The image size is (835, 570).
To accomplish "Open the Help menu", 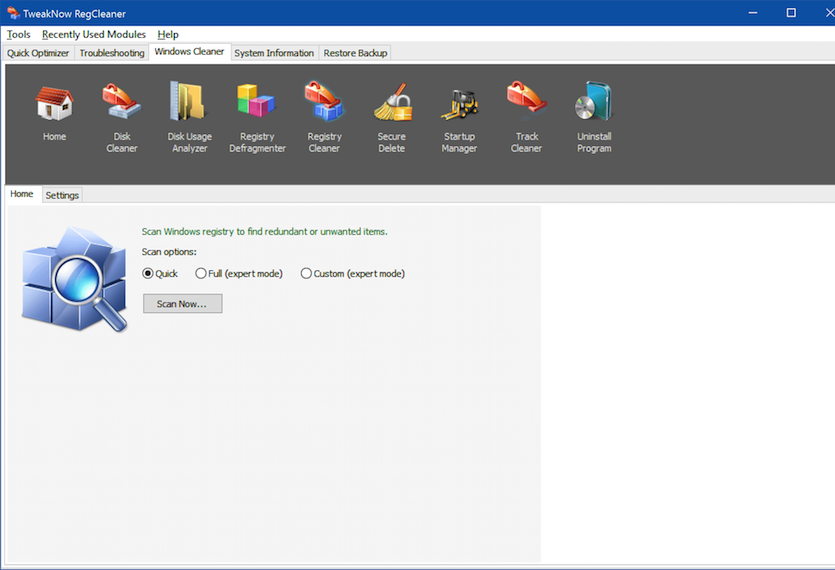I will tap(168, 35).
